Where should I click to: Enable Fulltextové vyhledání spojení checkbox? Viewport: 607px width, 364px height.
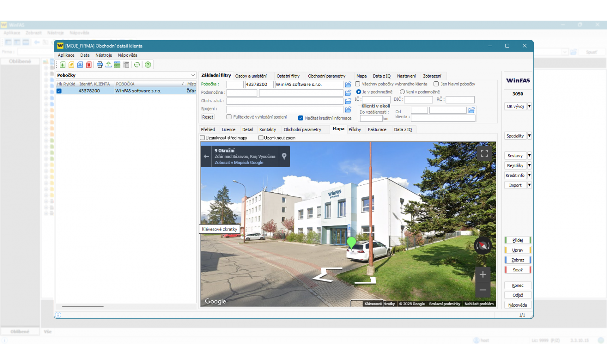coord(229,117)
